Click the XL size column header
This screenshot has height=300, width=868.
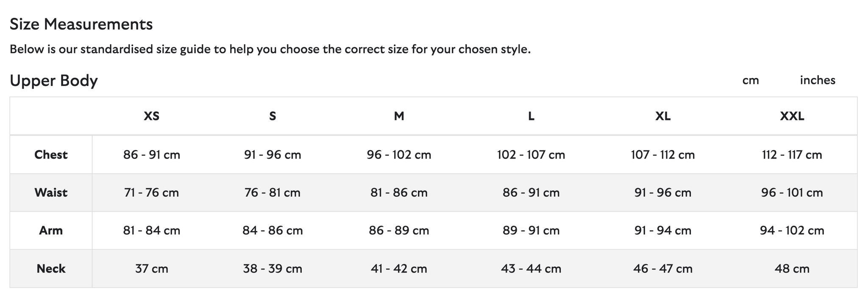click(663, 116)
